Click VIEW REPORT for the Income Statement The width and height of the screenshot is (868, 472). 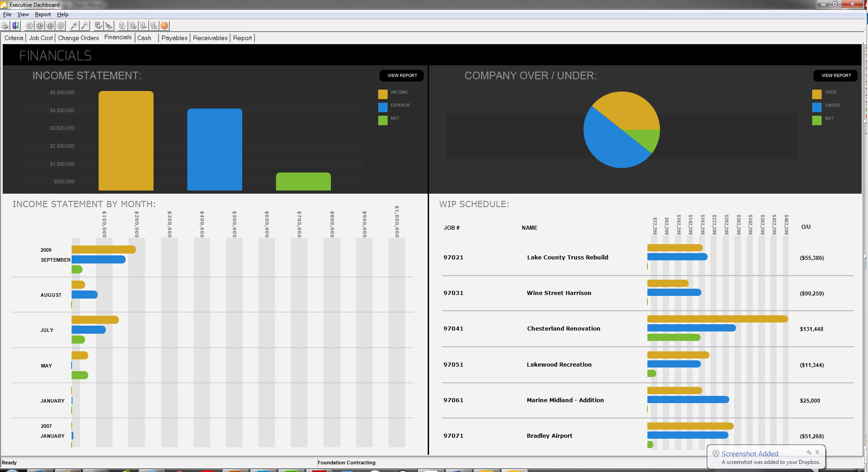tap(401, 76)
